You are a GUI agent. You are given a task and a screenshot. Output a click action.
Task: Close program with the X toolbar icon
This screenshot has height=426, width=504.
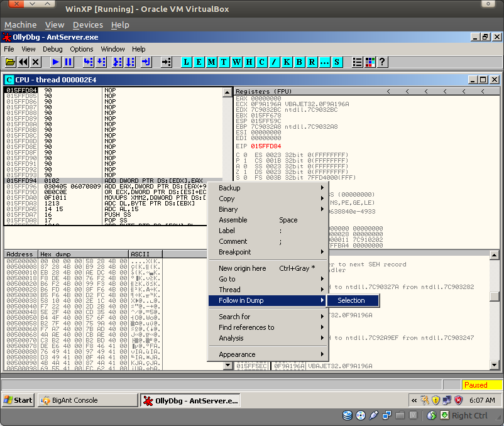tap(36, 62)
